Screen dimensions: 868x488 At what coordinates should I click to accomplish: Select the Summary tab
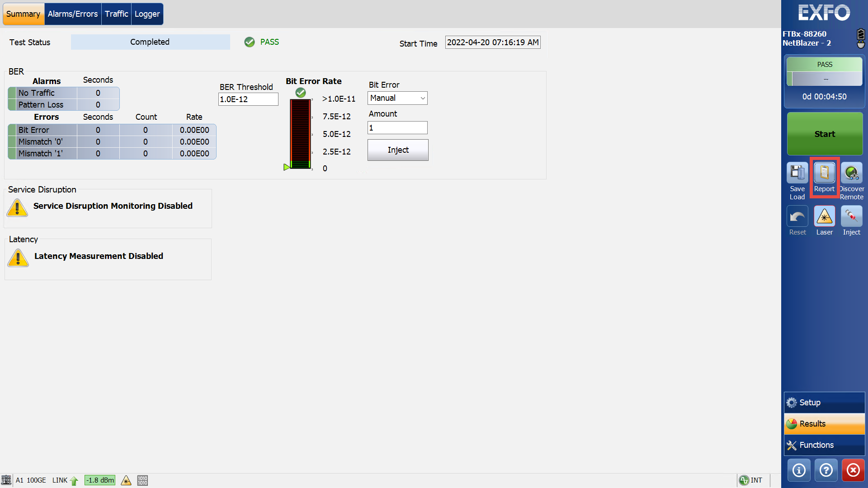click(23, 13)
